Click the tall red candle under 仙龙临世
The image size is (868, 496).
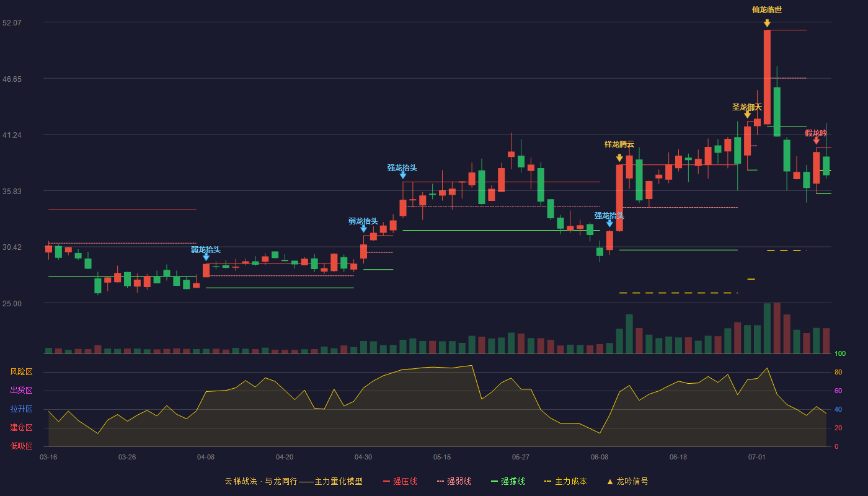(x=767, y=77)
